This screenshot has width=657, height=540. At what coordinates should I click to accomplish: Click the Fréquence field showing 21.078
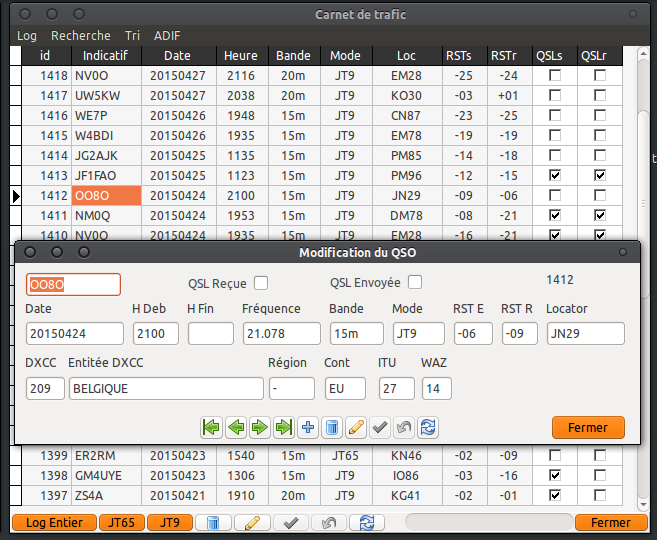click(x=279, y=333)
